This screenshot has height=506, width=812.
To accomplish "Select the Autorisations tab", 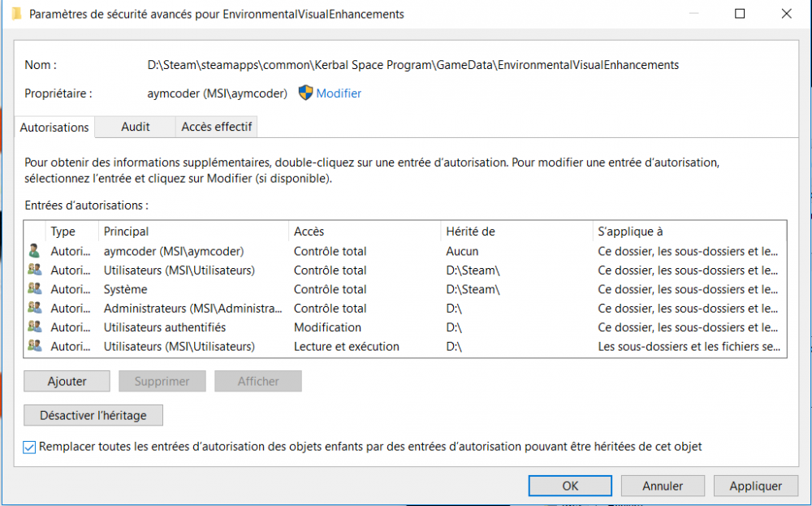I will (54, 128).
